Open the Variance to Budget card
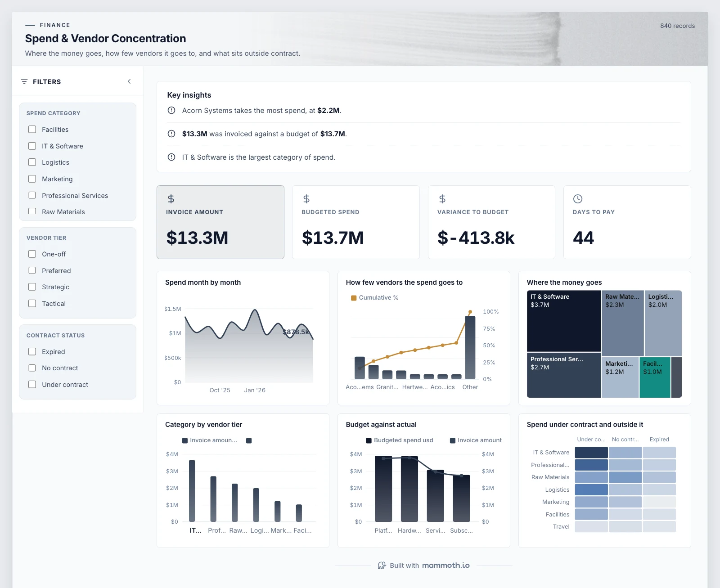720x588 pixels. [491, 222]
